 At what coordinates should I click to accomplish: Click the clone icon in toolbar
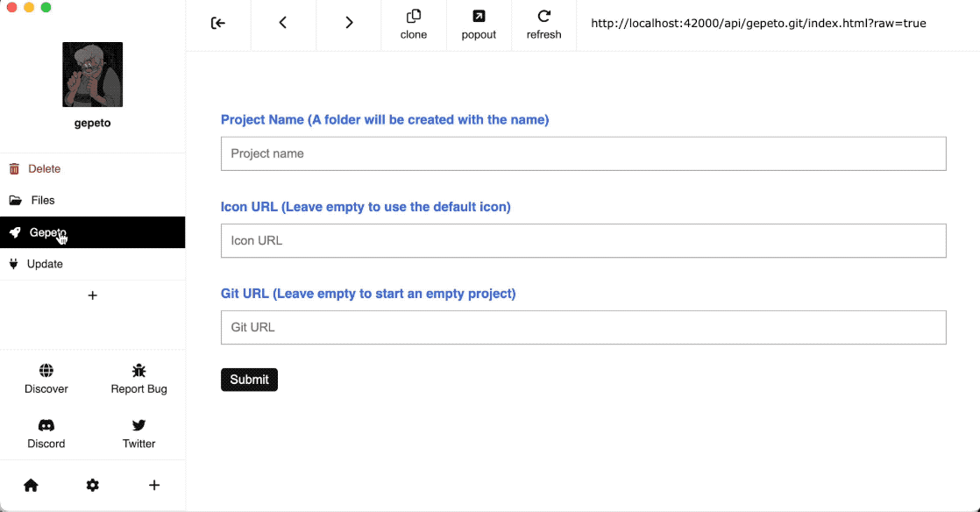(x=414, y=25)
